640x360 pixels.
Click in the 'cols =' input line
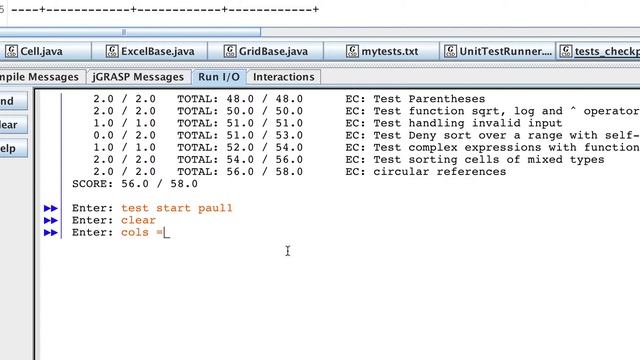145,233
